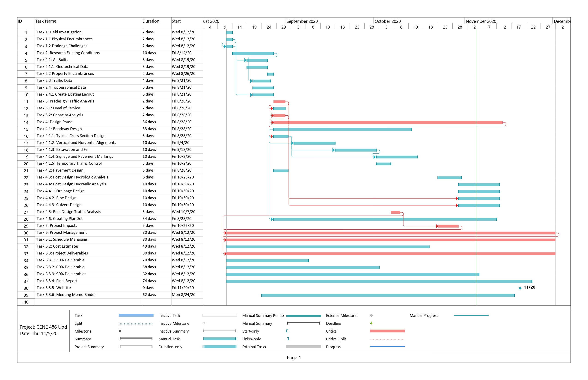Click the Milestone diamond icon in the legend
The image size is (588, 380).
coord(120,331)
